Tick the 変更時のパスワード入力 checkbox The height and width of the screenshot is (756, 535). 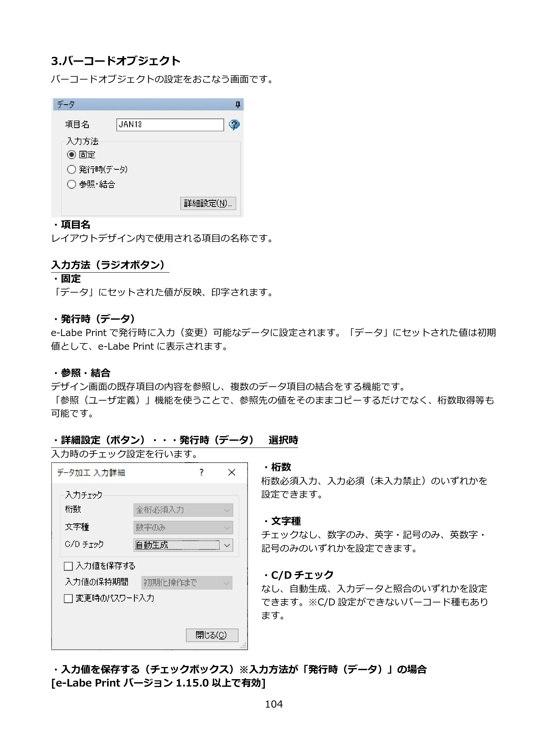coord(68,598)
